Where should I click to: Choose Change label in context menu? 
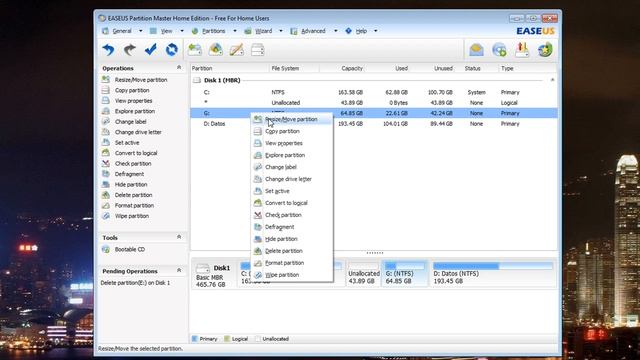click(x=292, y=167)
